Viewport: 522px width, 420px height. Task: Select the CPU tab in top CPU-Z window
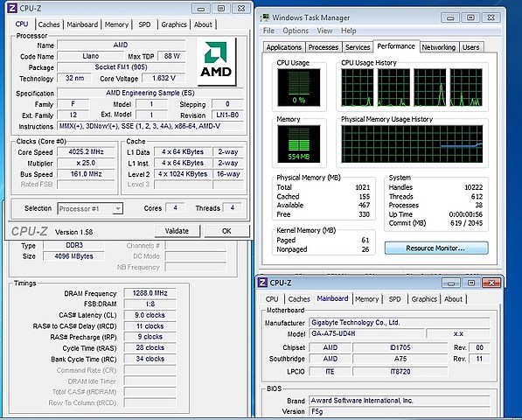click(22, 24)
